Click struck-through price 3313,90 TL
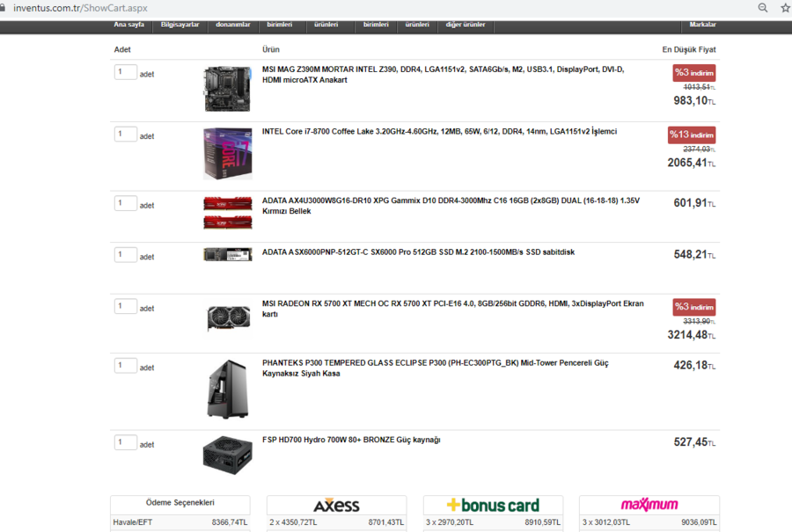The width and height of the screenshot is (792, 532). click(x=699, y=321)
